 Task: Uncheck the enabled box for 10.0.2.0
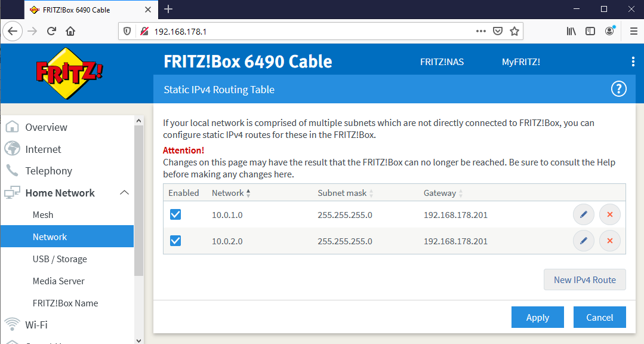click(175, 241)
